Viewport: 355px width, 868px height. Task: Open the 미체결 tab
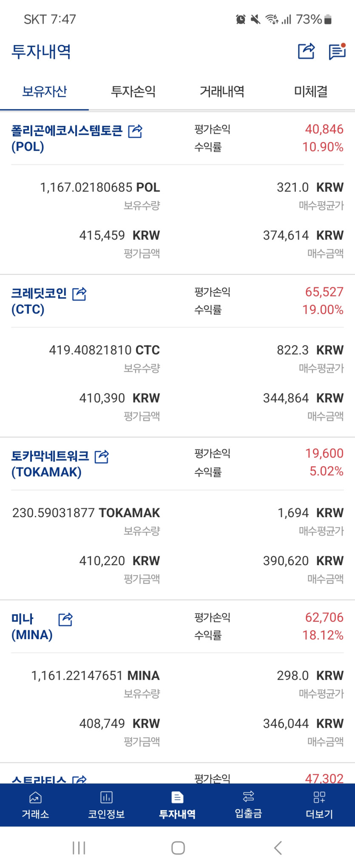click(311, 91)
